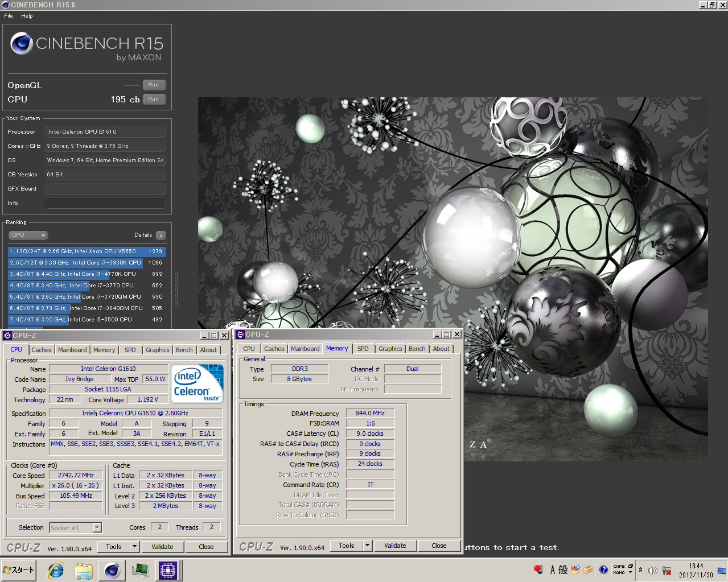Click the red ball IME icon in language bar

(538, 569)
